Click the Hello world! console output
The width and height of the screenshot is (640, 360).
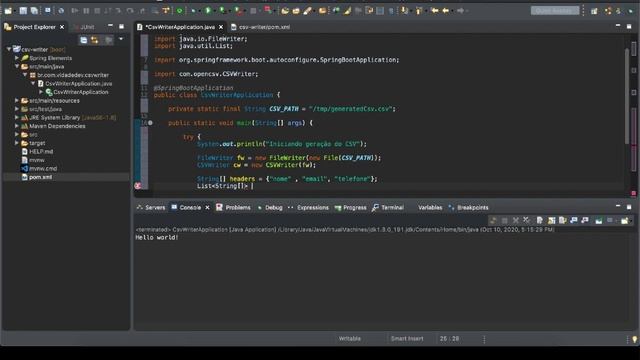pos(157,238)
